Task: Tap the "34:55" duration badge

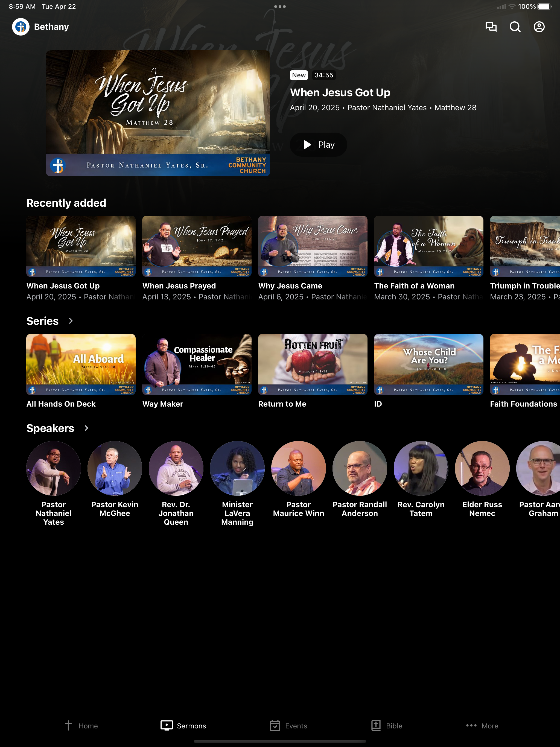Action: 324,75
